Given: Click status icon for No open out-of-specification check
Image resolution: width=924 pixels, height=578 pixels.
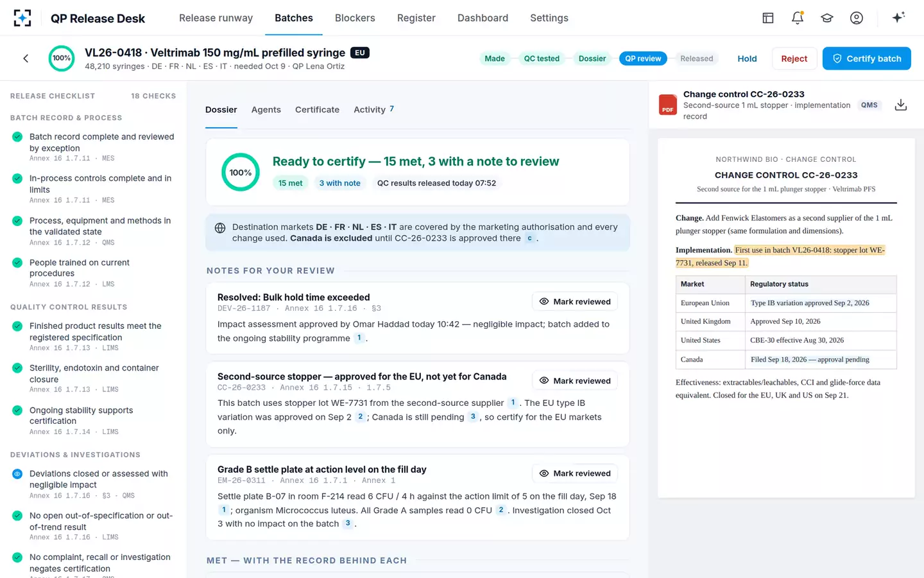Looking at the screenshot, I should [17, 516].
